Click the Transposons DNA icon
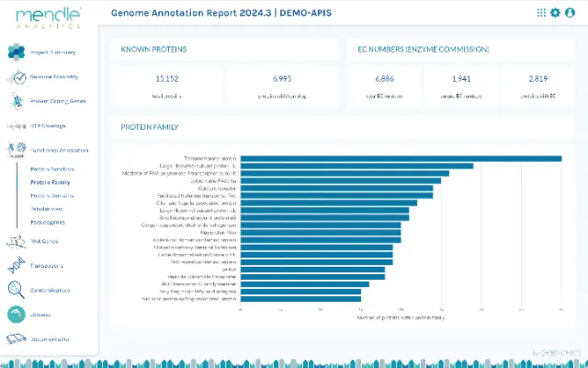This screenshot has height=368, width=588. (17, 266)
